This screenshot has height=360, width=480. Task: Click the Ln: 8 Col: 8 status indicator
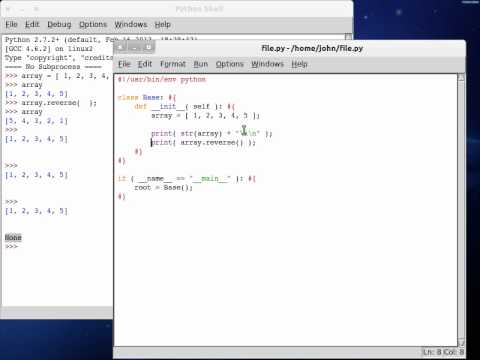point(443,352)
